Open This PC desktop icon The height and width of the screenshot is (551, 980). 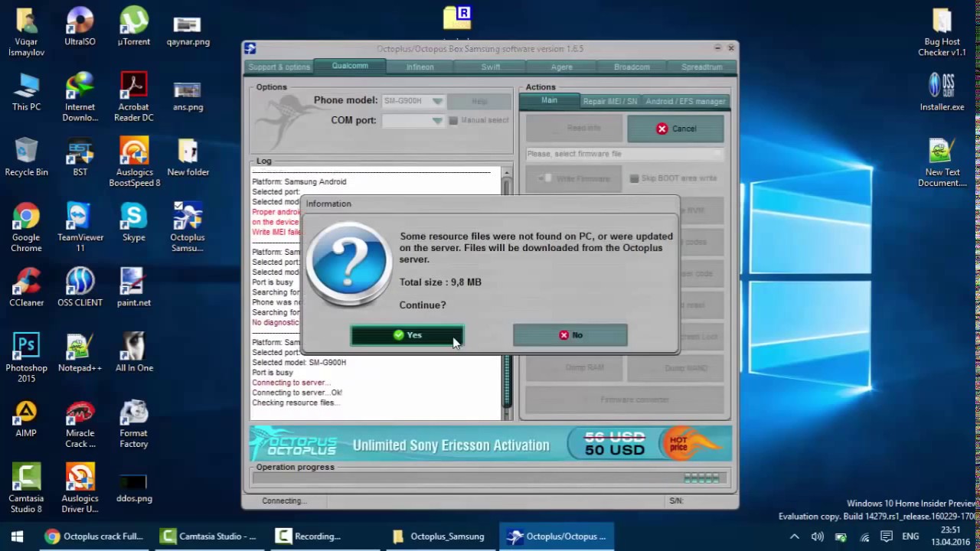26,92
